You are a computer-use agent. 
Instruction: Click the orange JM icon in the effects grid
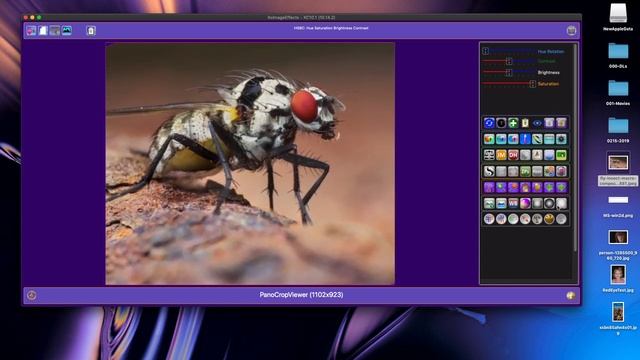pos(501,155)
